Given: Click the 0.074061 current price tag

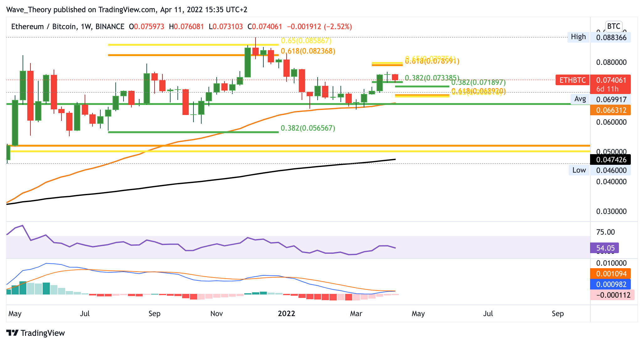Looking at the screenshot, I should [611, 80].
